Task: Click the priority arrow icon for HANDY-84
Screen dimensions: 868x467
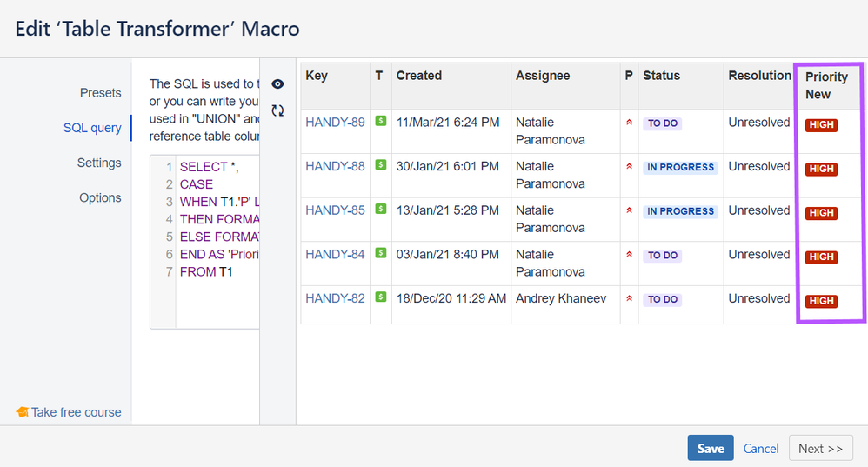Action: [629, 254]
